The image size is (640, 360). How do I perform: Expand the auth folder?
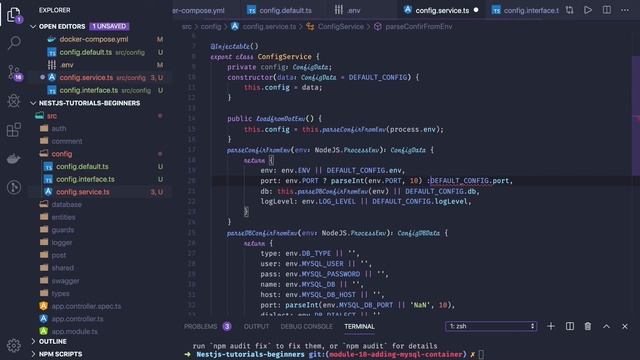tap(58, 129)
